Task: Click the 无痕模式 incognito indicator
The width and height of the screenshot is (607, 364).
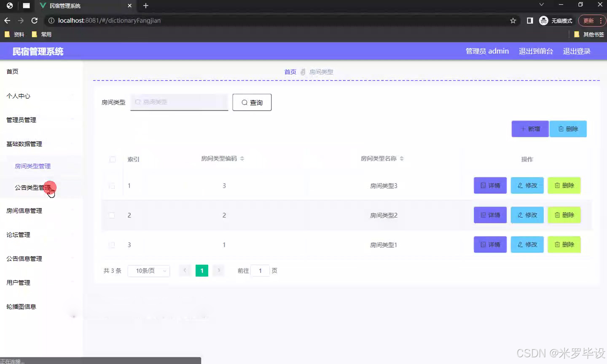Action: 556,21
